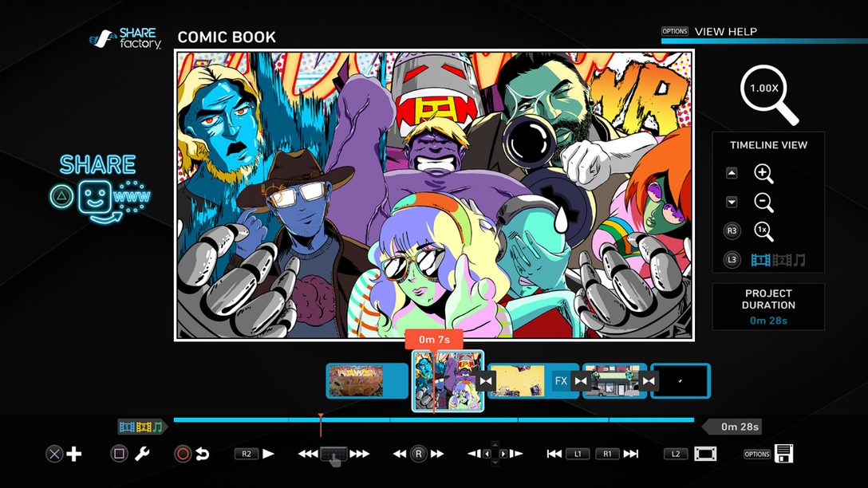Click the double rewind arrows beside R stick

tap(400, 455)
